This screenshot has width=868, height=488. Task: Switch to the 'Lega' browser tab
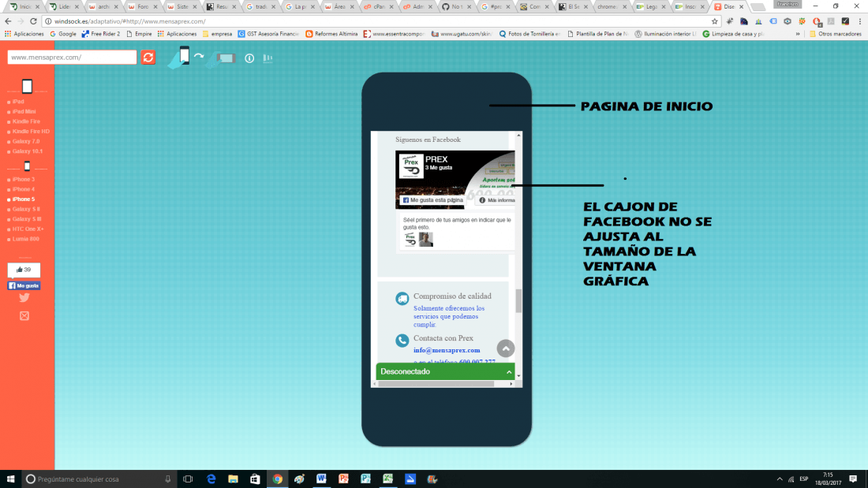tap(651, 6)
